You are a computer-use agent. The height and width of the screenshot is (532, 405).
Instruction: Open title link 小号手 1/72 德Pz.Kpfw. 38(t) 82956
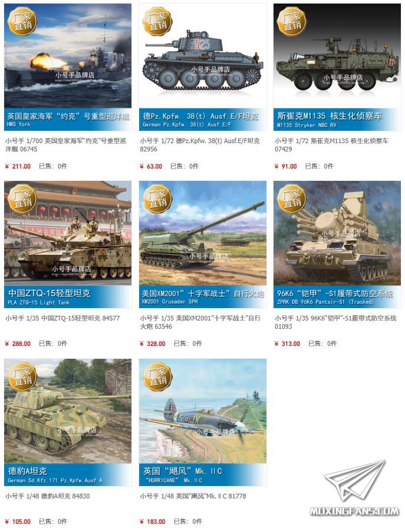tap(200, 145)
